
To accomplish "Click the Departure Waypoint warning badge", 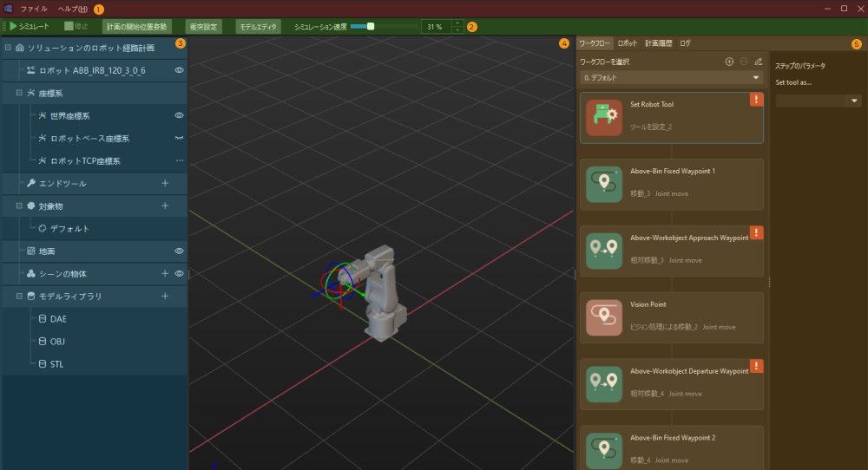I will coord(756,366).
